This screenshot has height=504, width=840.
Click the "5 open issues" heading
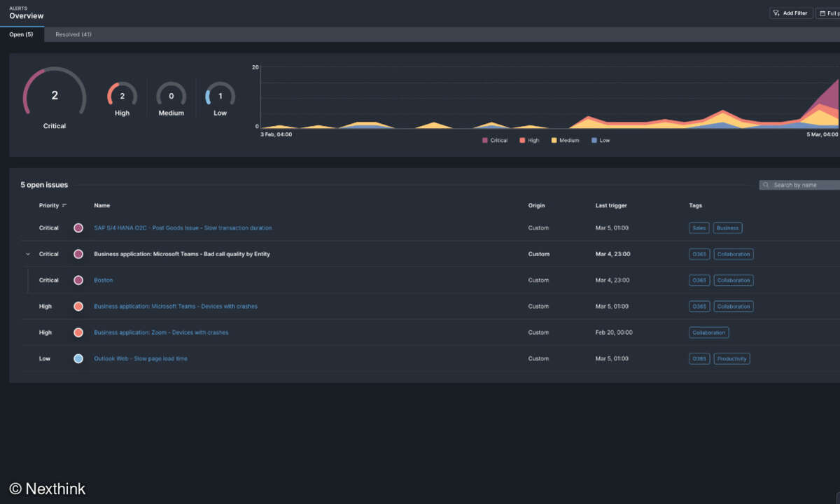pos(44,185)
